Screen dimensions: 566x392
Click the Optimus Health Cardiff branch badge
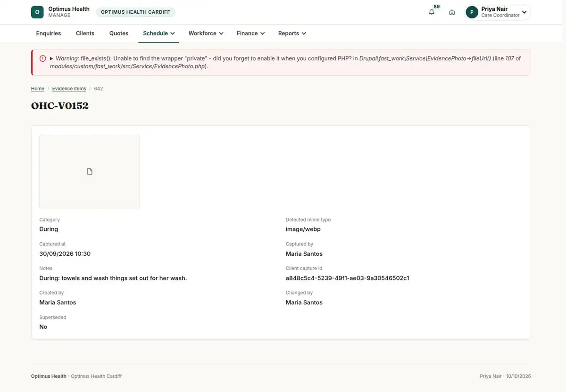(x=135, y=12)
